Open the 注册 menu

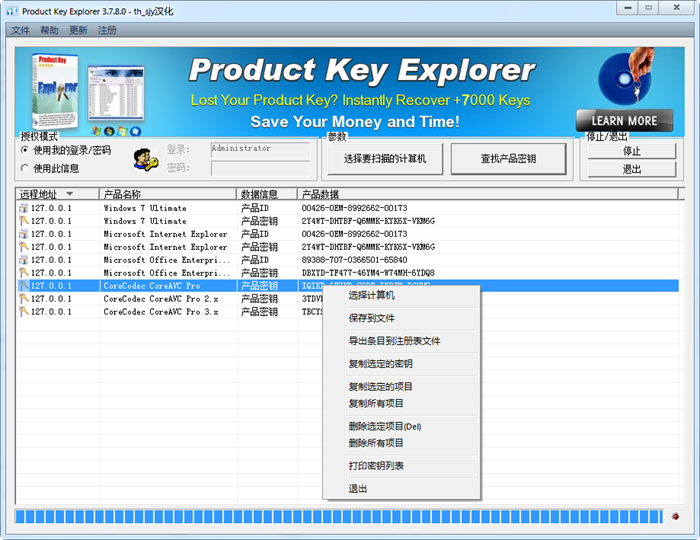(x=107, y=30)
